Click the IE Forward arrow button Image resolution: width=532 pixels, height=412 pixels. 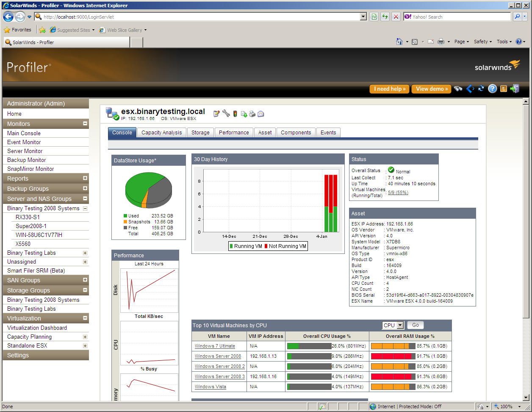tap(20, 17)
